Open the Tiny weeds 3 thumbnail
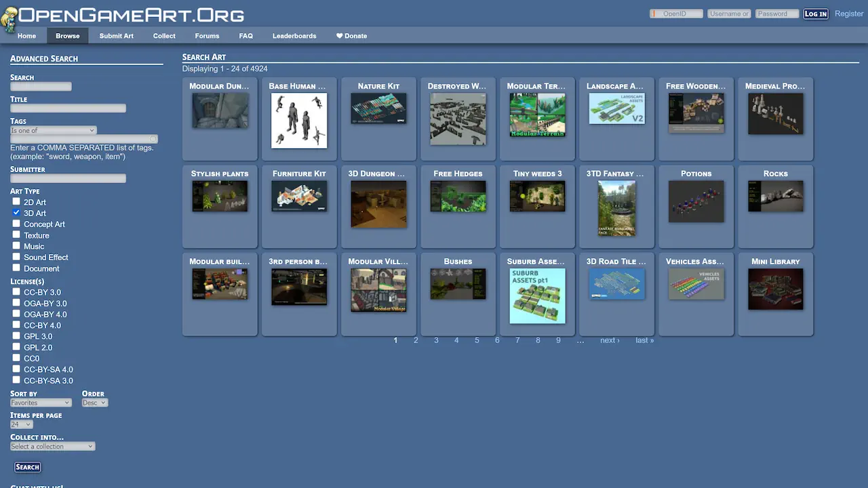 [537, 196]
